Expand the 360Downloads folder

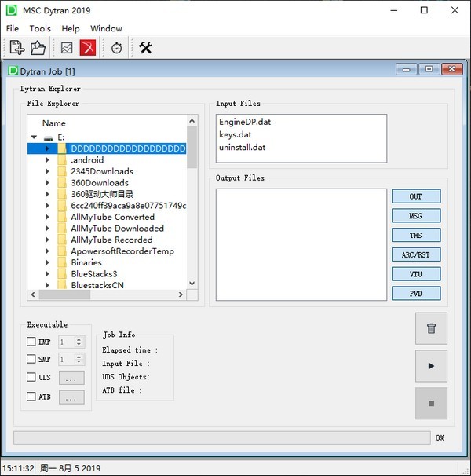(x=47, y=183)
